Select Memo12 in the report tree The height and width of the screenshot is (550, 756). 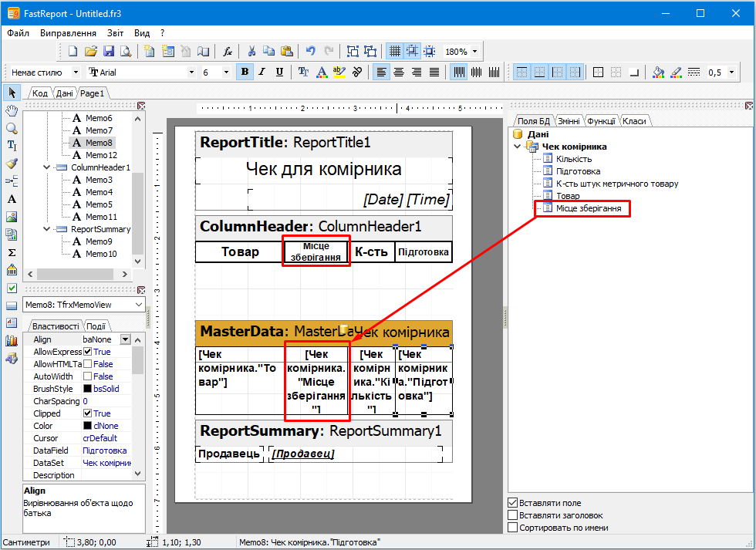[x=101, y=155]
